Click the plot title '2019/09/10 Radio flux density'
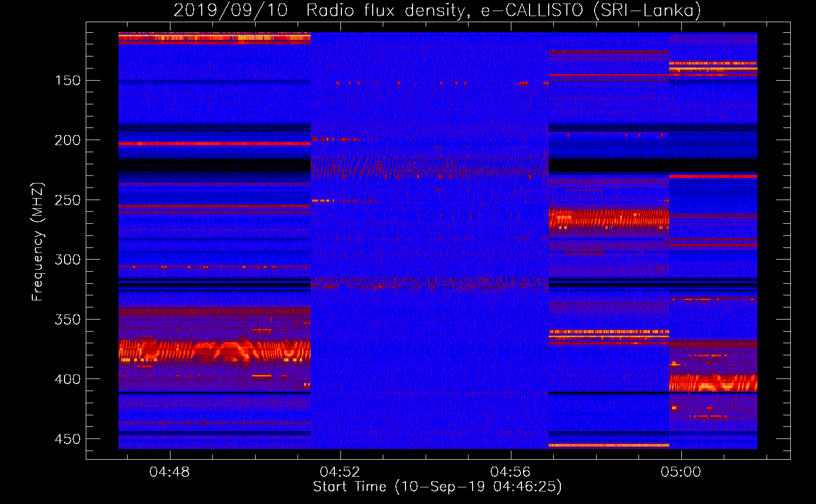The height and width of the screenshot is (504, 816). [x=437, y=10]
